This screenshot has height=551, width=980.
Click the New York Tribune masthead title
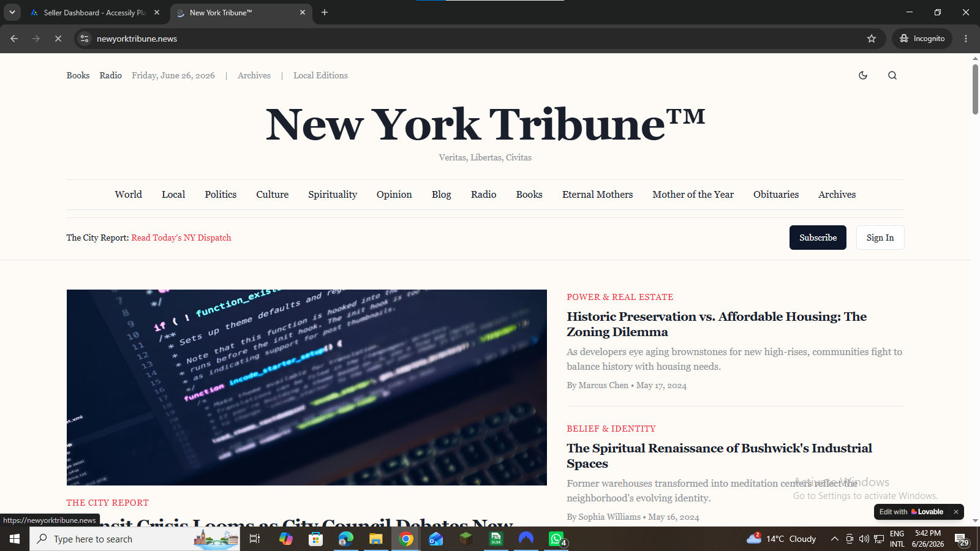pyautogui.click(x=485, y=124)
